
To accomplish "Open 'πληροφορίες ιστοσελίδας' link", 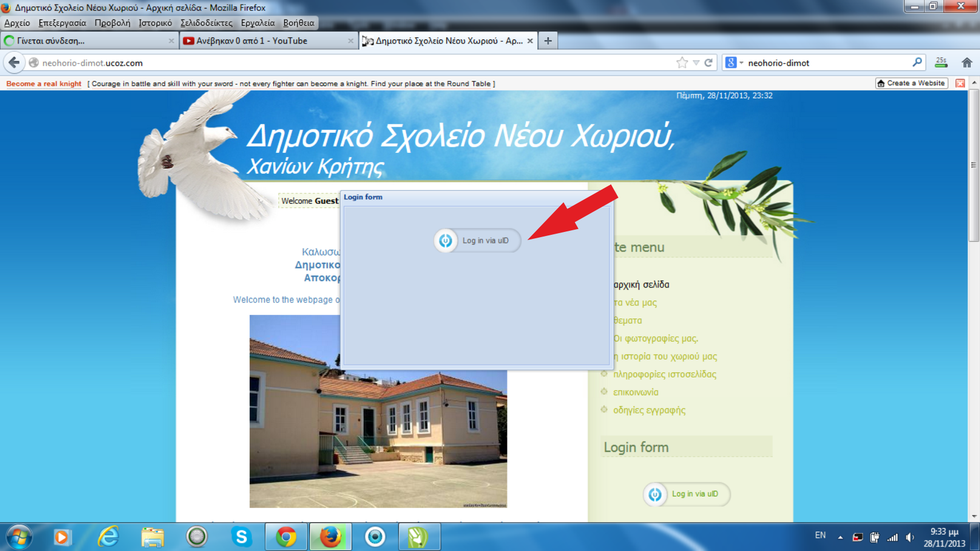I will click(x=664, y=375).
